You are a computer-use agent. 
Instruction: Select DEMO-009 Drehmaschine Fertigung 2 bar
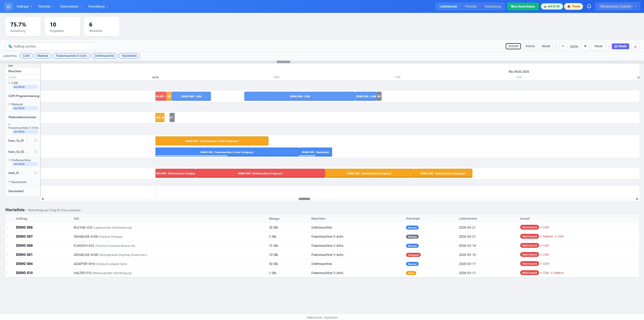point(260,173)
